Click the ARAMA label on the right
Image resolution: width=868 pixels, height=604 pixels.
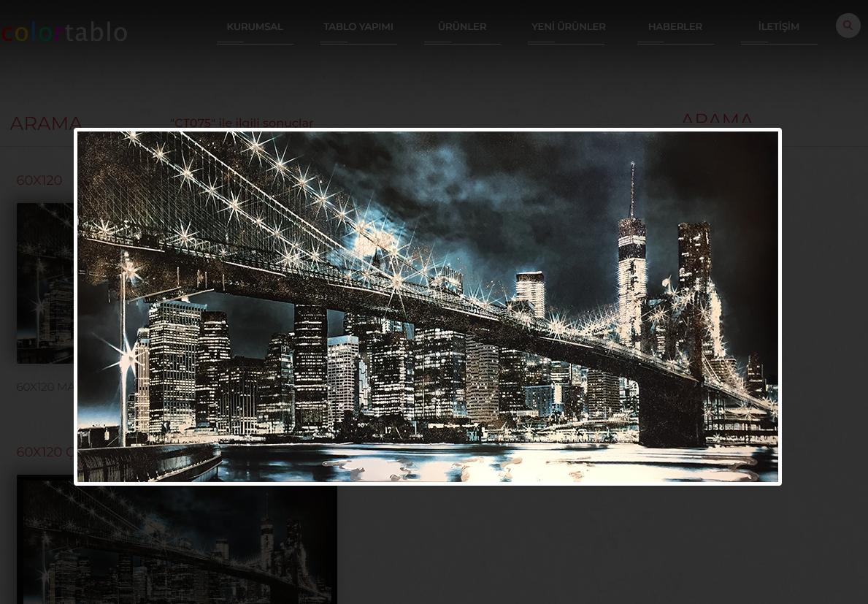[717, 121]
